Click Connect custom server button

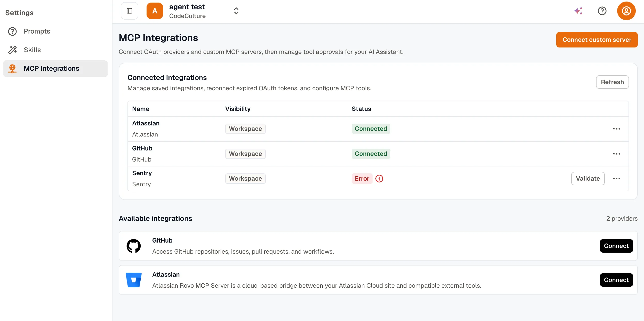597,40
